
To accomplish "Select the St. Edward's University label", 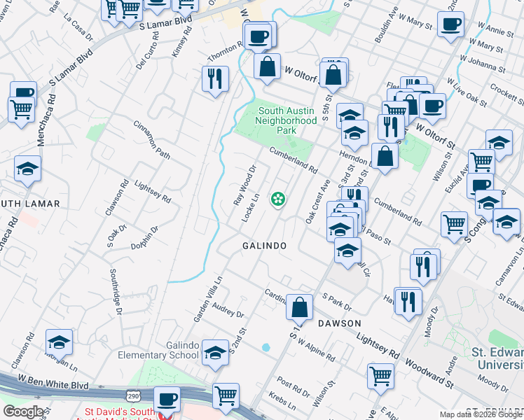I will [x=497, y=358].
